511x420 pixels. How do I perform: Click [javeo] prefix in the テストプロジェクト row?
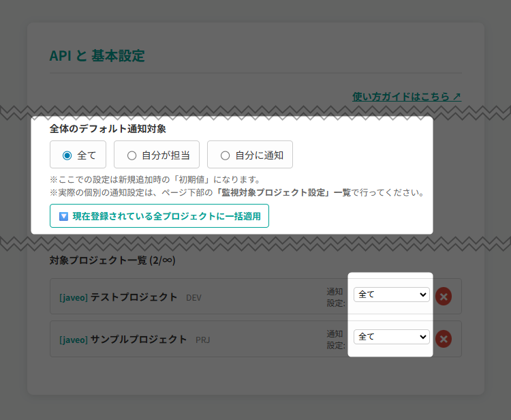74,297
